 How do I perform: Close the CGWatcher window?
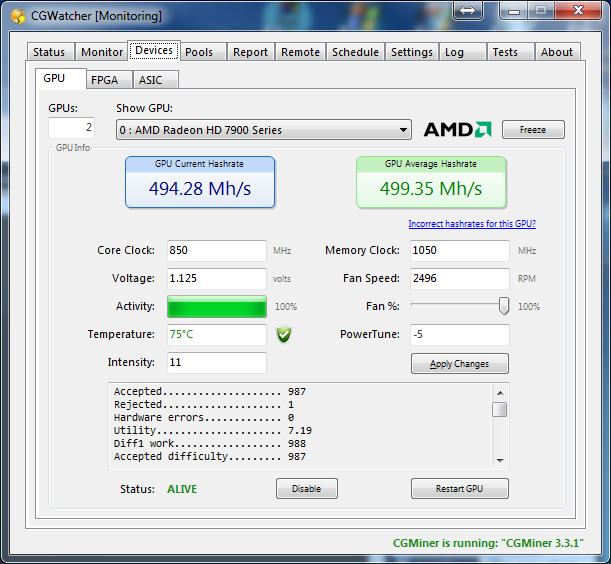point(578,11)
